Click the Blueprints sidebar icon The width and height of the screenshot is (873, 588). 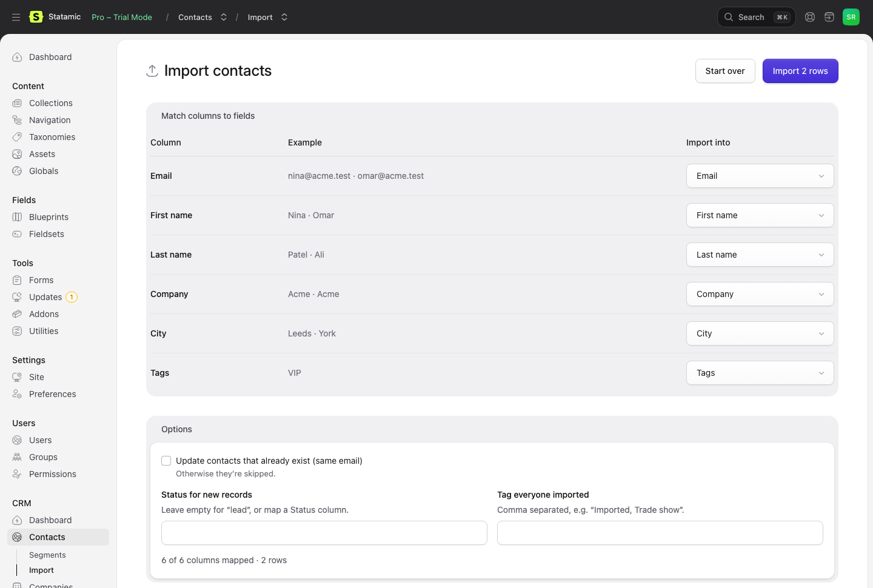pos(17,217)
